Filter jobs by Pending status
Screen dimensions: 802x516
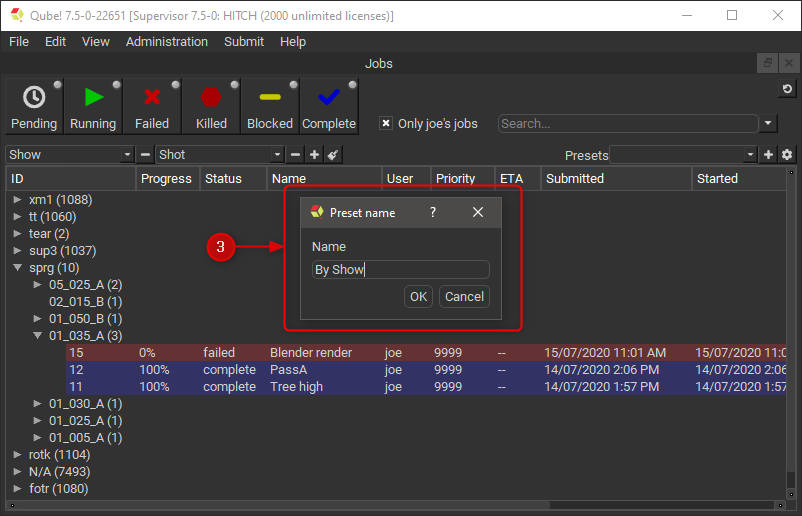[x=34, y=106]
